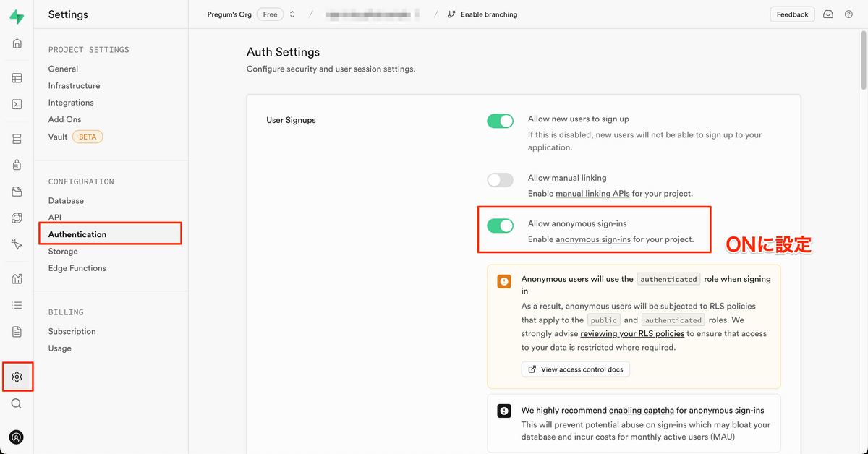Enable the Allow manual linking toggle

click(x=500, y=178)
